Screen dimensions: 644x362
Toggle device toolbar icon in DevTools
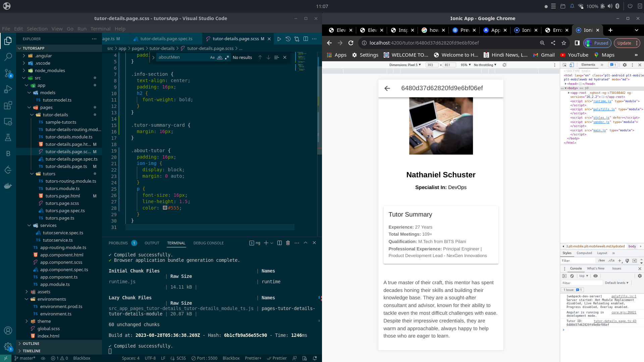point(572,65)
